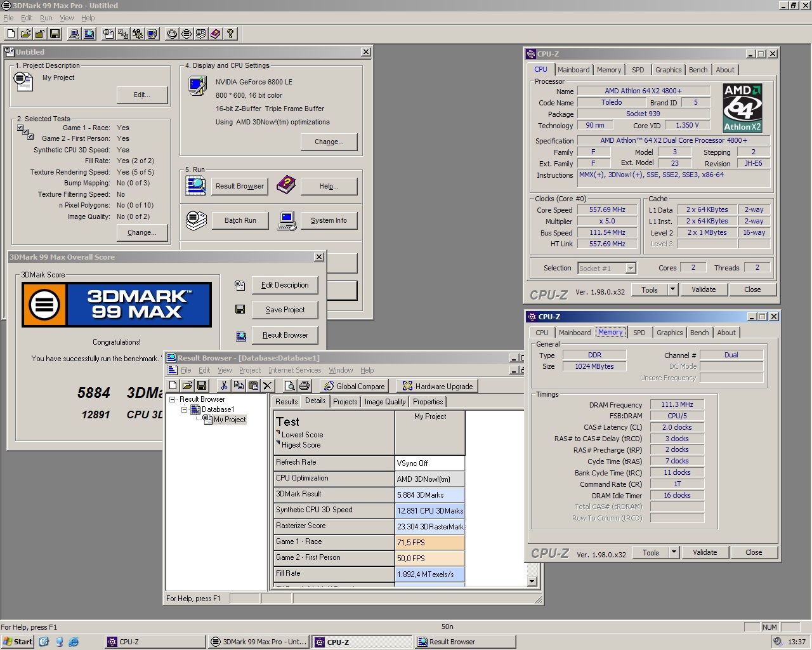
Task: Click Display settings monitor icon in 3DMark toolbar
Action: [x=152, y=34]
